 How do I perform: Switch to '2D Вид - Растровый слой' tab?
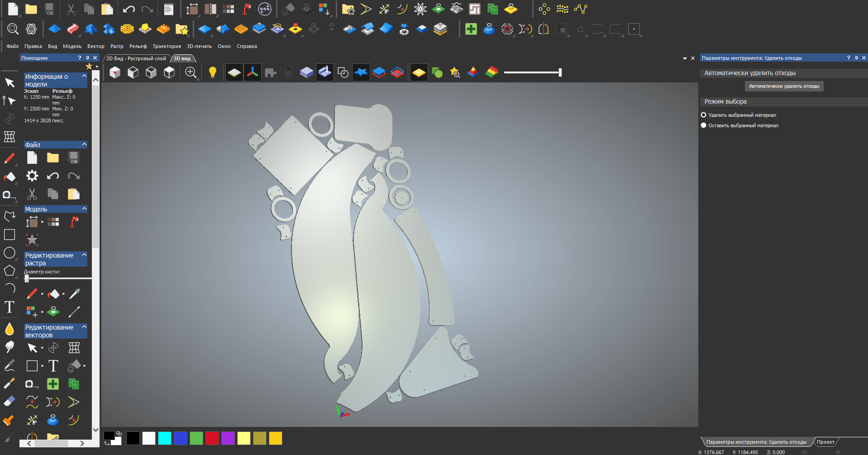tap(136, 58)
